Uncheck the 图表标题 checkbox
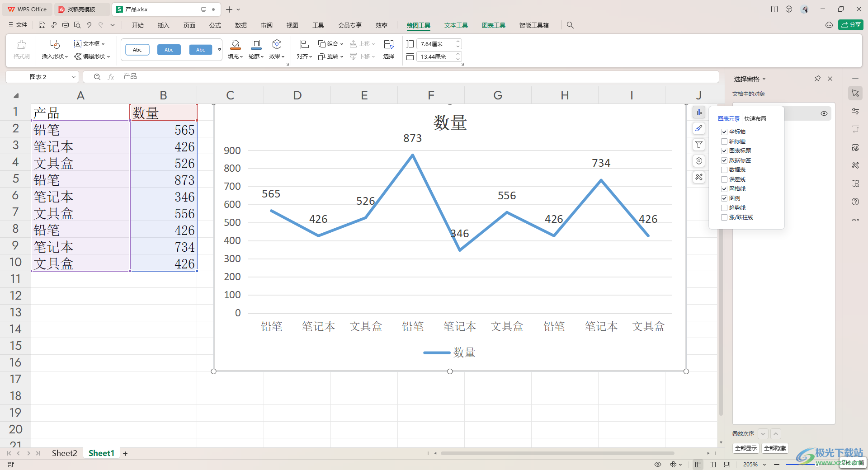 [x=724, y=151]
